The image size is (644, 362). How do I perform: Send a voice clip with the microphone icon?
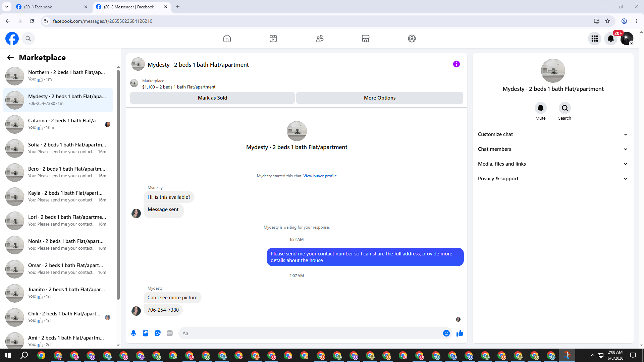point(133,333)
